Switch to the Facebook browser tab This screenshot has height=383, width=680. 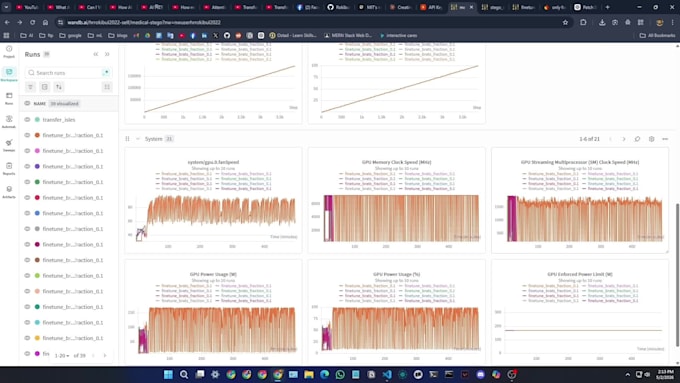point(308,7)
